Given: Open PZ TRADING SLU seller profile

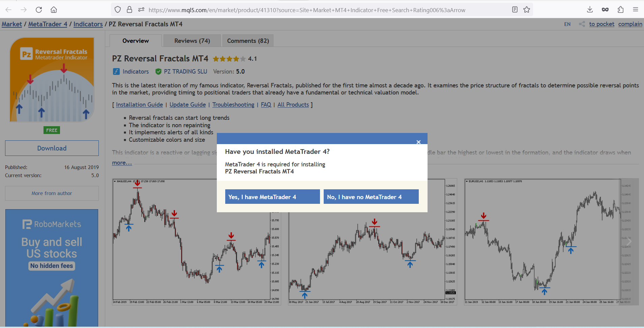Looking at the screenshot, I should click(185, 72).
